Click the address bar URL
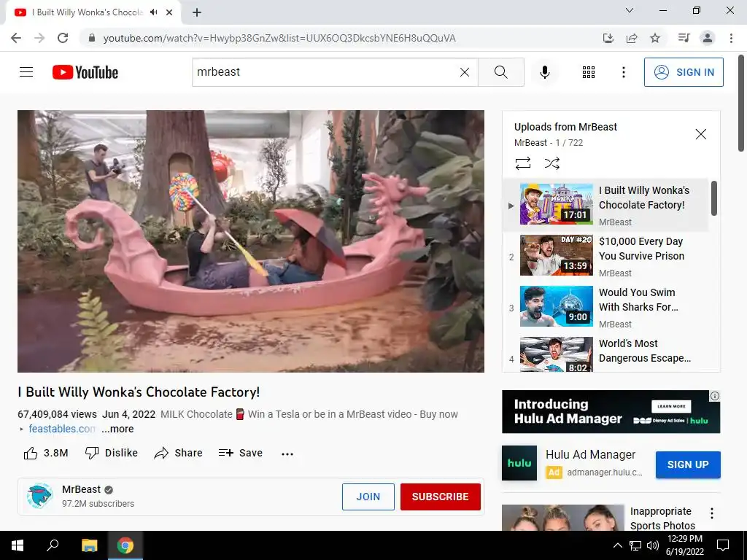 (x=279, y=38)
